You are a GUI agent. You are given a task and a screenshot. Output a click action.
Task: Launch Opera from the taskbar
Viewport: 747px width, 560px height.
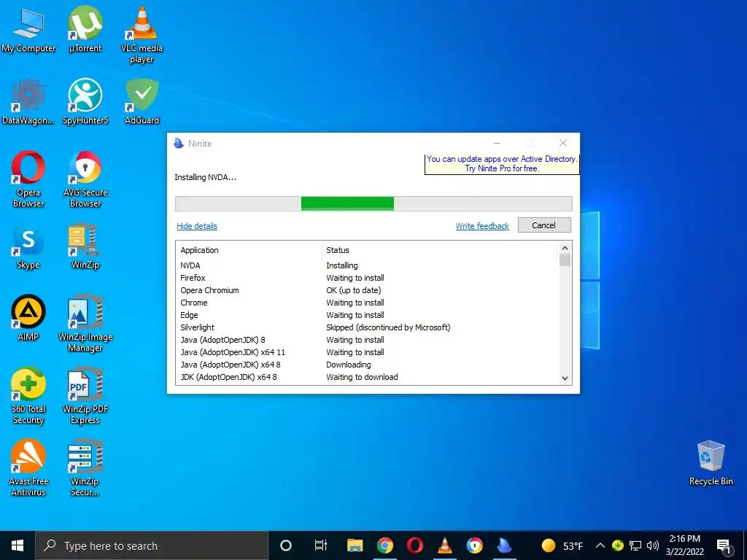point(415,545)
